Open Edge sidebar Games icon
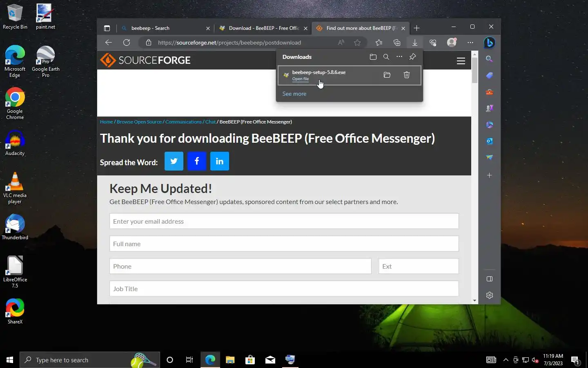Image resolution: width=588 pixels, height=368 pixels. 489,108
